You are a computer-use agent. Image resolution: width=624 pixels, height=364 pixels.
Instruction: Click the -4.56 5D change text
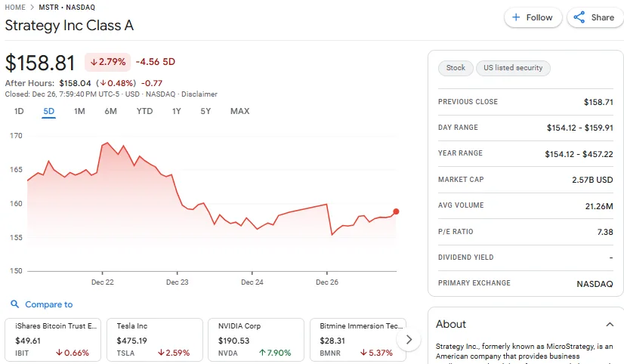tap(155, 62)
